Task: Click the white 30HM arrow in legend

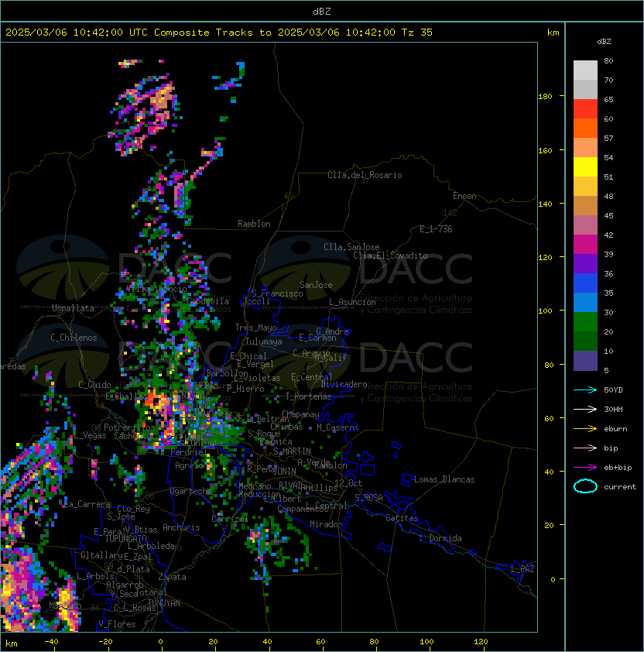Action: tap(585, 409)
